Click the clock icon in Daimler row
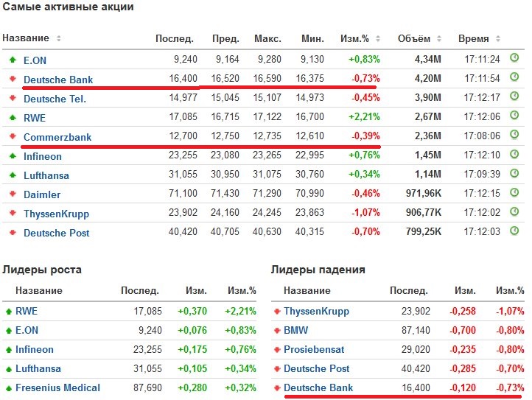The height and width of the screenshot is (400, 532). click(x=514, y=192)
